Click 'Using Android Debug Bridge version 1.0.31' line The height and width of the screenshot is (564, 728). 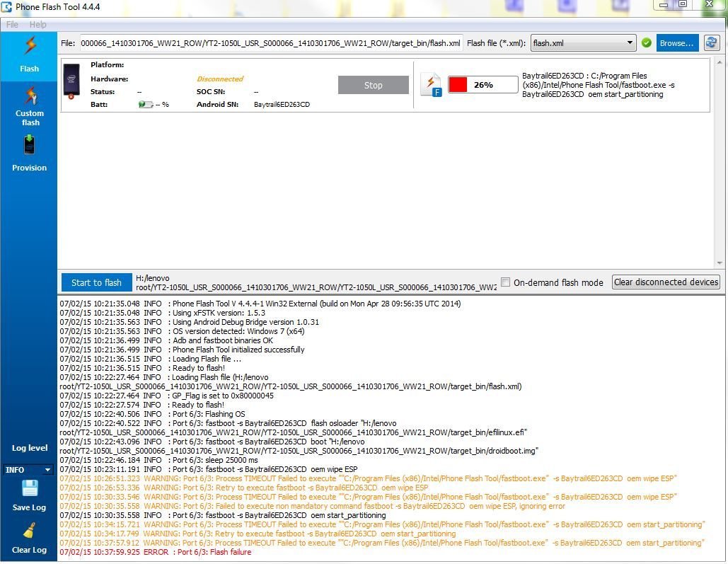click(x=190, y=322)
